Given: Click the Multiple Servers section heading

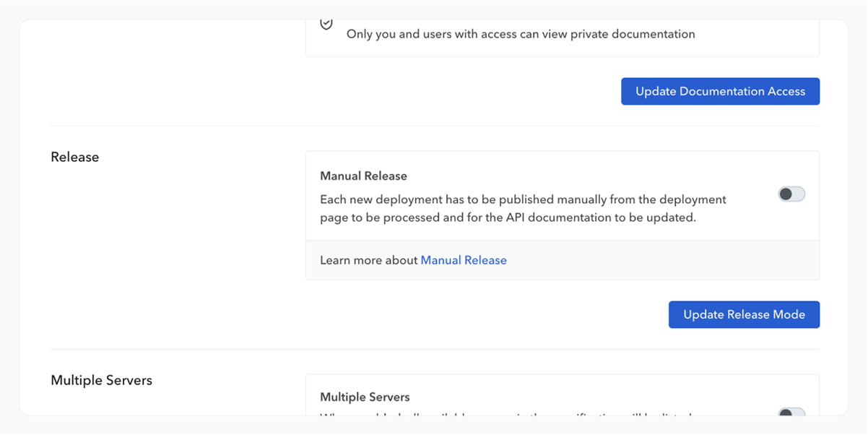Looking at the screenshot, I should coord(101,380).
